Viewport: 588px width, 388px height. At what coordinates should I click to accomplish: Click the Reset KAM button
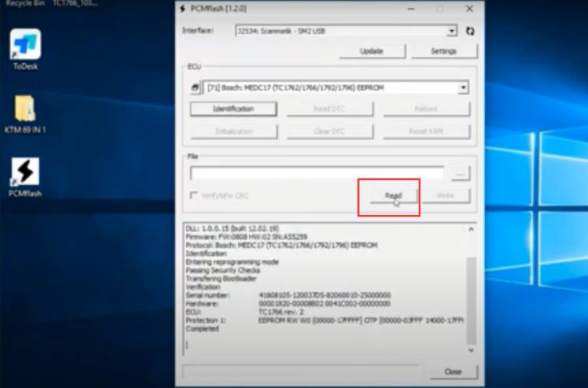pyautogui.click(x=427, y=132)
